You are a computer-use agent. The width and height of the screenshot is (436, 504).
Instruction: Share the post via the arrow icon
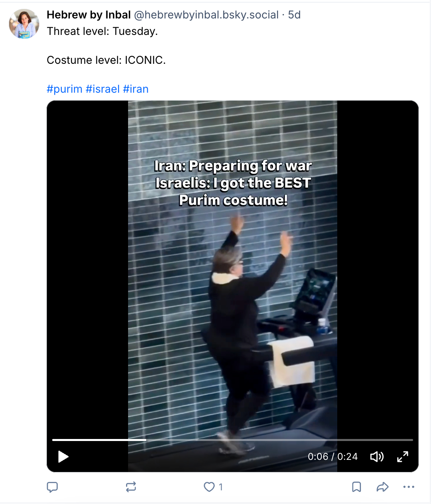pos(383,487)
